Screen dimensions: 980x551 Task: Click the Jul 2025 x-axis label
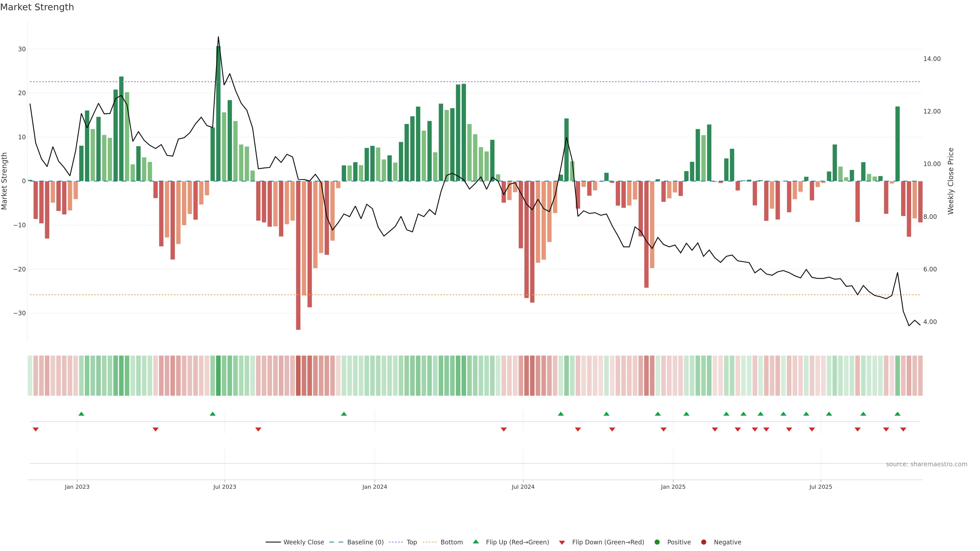pyautogui.click(x=820, y=487)
